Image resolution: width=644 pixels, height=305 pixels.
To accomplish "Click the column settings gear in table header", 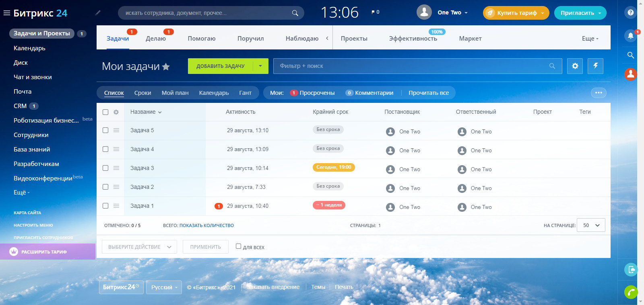I will pyautogui.click(x=116, y=112).
